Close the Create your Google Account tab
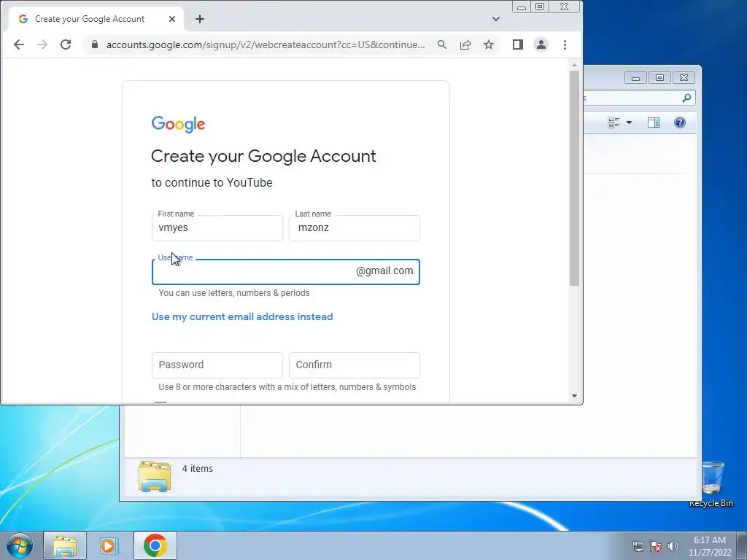 (172, 19)
